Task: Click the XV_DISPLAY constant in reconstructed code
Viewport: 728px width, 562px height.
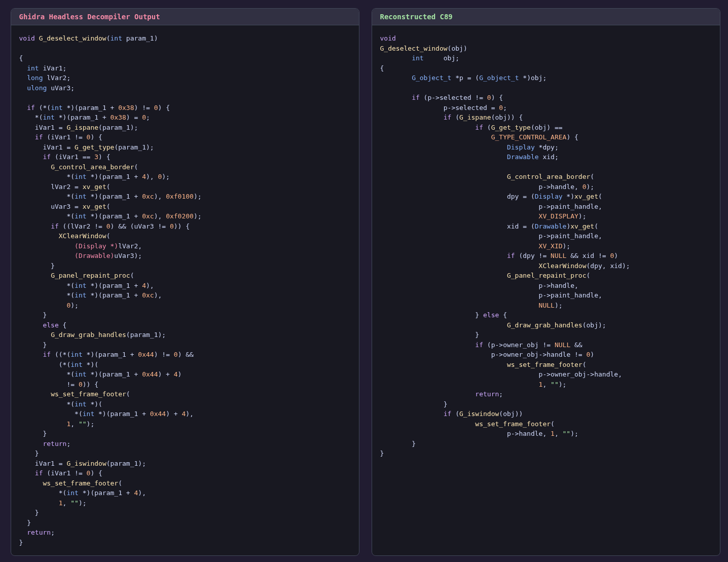Action: pyautogui.click(x=558, y=216)
